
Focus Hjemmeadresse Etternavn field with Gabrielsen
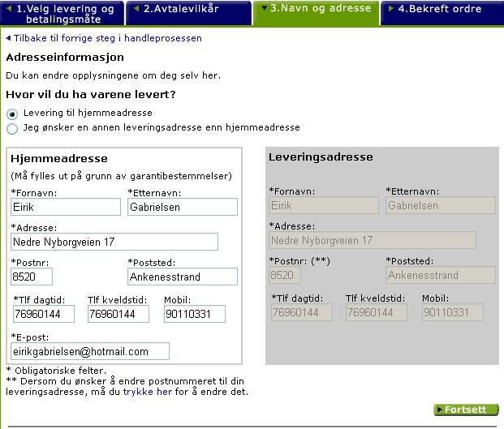(183, 207)
